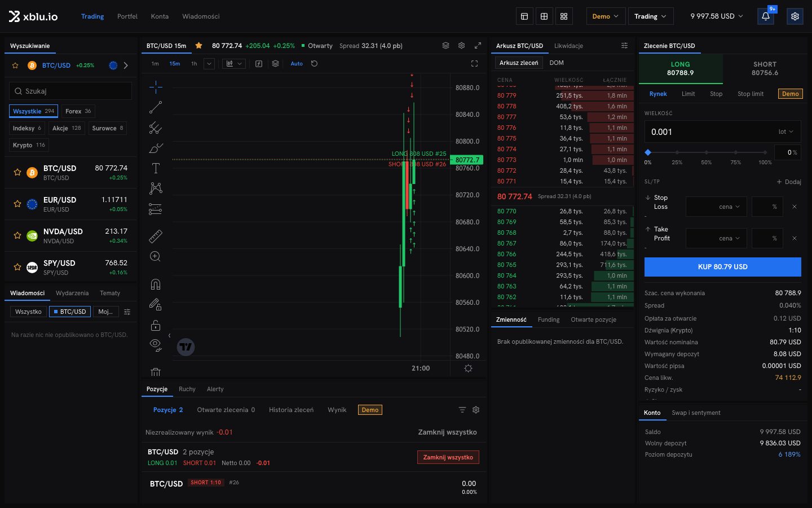Toggle hide all drawings eye icon
812x508 pixels.
(x=156, y=345)
